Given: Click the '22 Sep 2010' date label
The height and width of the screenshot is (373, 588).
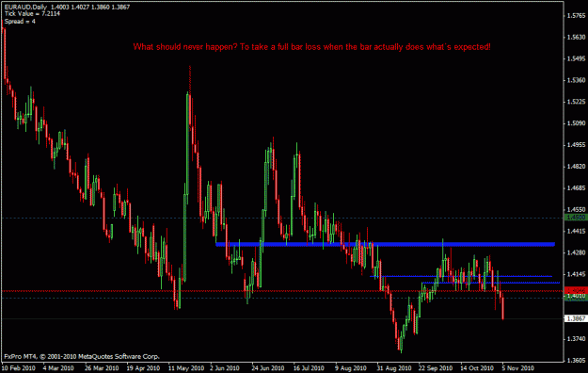Looking at the screenshot, I should [x=436, y=368].
